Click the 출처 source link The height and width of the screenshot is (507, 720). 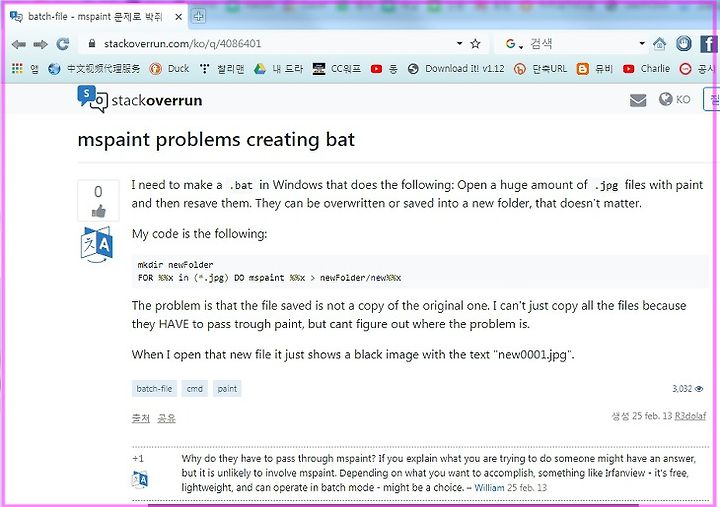pyautogui.click(x=141, y=418)
